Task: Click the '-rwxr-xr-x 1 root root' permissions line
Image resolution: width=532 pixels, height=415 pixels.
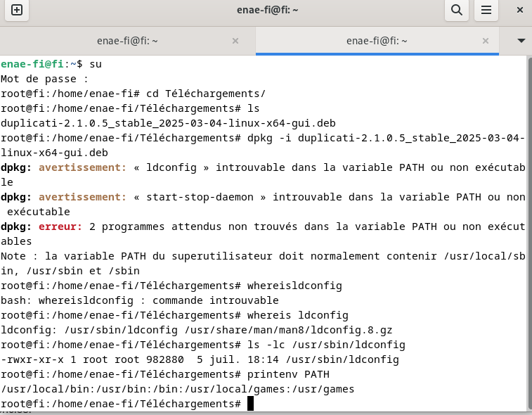Action: pyautogui.click(x=200, y=359)
